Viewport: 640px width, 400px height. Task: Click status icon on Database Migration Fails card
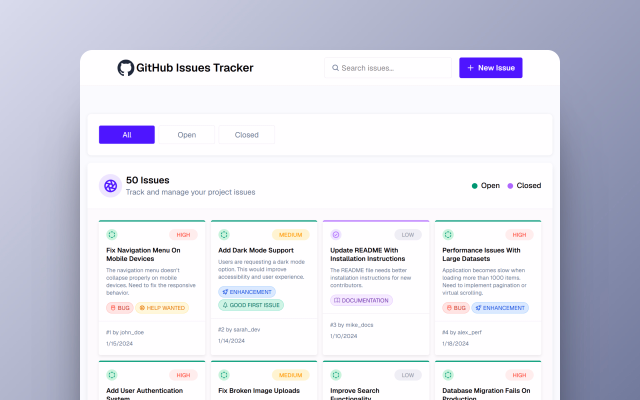click(x=448, y=375)
